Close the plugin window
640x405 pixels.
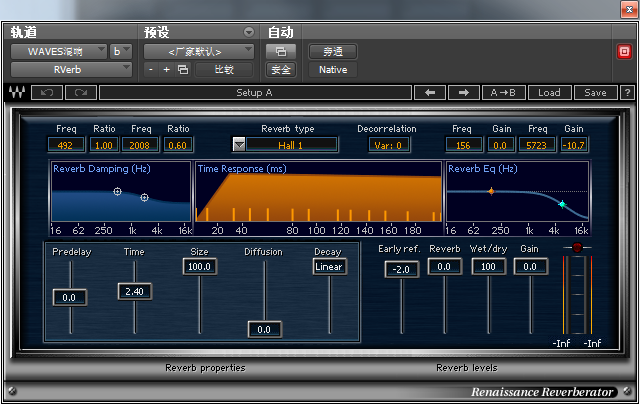[x=629, y=10]
